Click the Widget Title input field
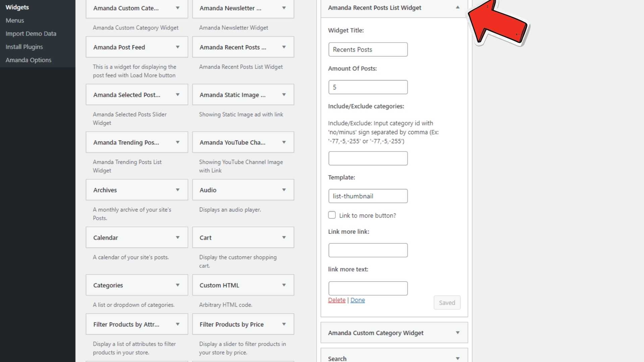The width and height of the screenshot is (644, 362). tap(368, 50)
